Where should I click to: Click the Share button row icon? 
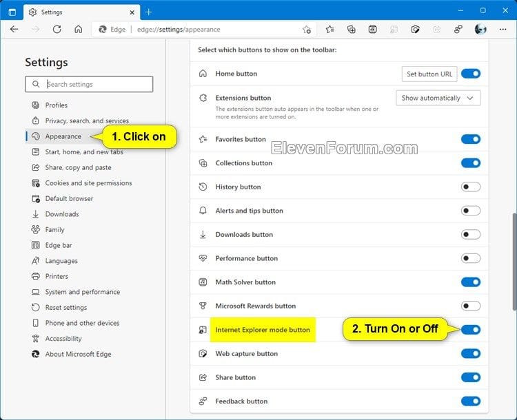coord(203,377)
